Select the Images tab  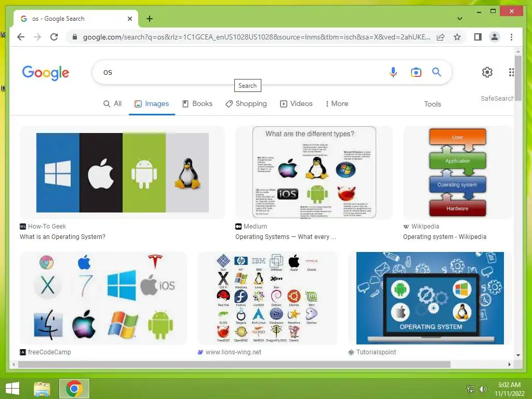click(152, 104)
